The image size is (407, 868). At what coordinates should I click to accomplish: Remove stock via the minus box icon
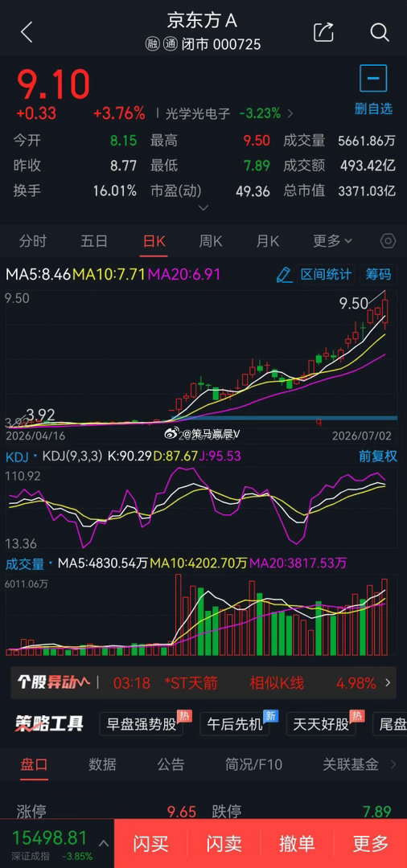click(x=373, y=78)
